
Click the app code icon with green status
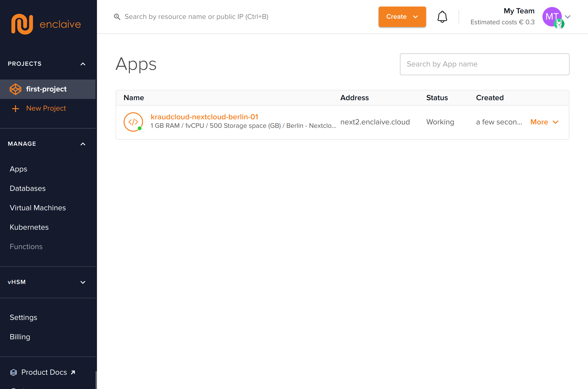pyautogui.click(x=133, y=122)
